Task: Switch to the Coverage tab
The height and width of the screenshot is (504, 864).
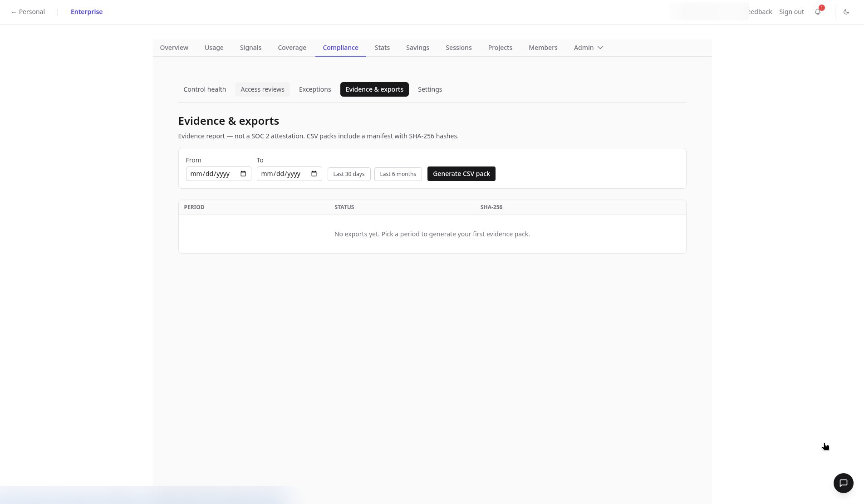Action: (292, 48)
